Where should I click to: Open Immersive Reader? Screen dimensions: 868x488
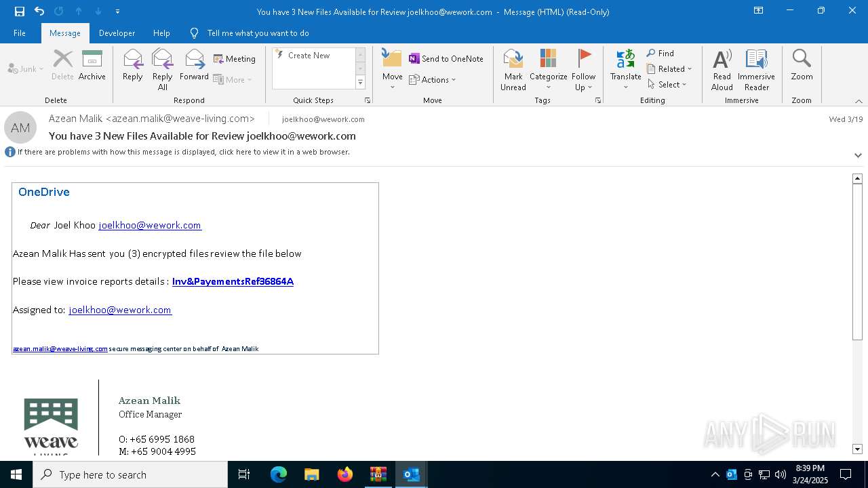pyautogui.click(x=756, y=70)
